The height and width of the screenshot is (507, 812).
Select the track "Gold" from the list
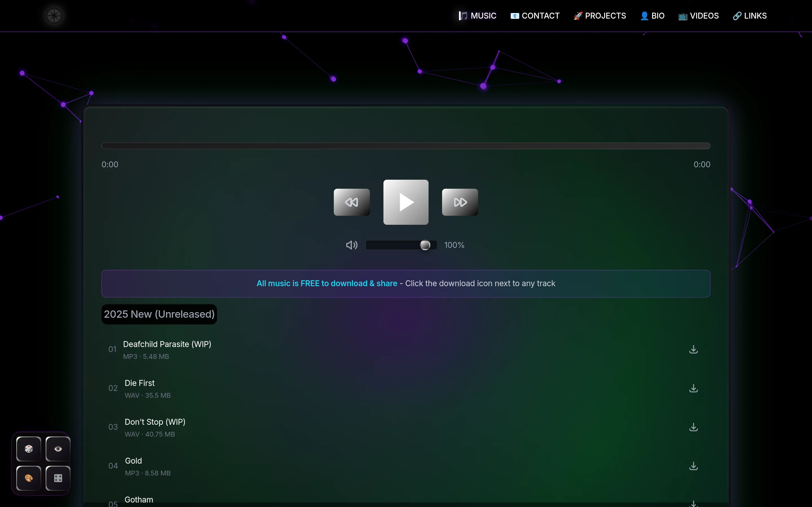click(x=133, y=461)
